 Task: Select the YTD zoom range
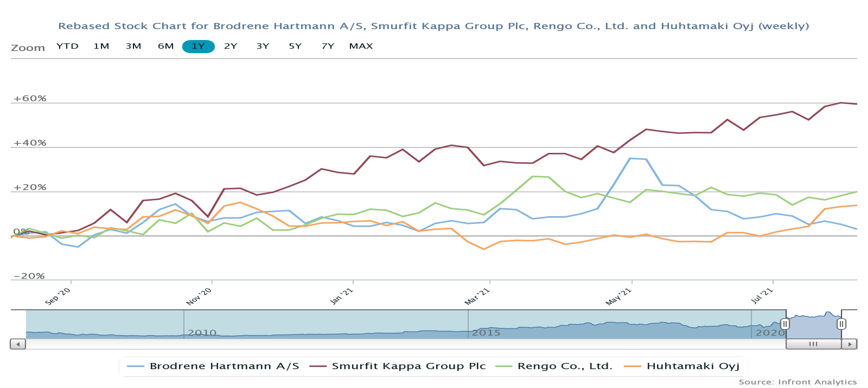67,46
